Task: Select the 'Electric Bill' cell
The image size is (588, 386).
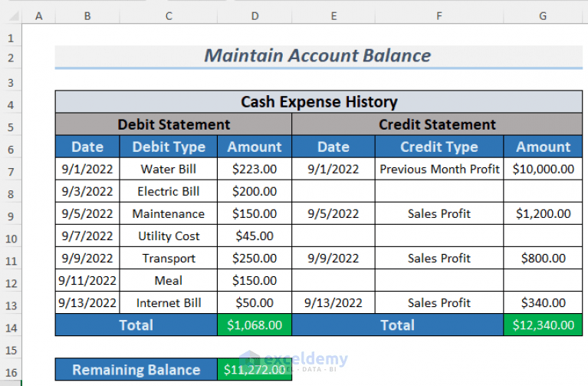Action: [x=169, y=191]
